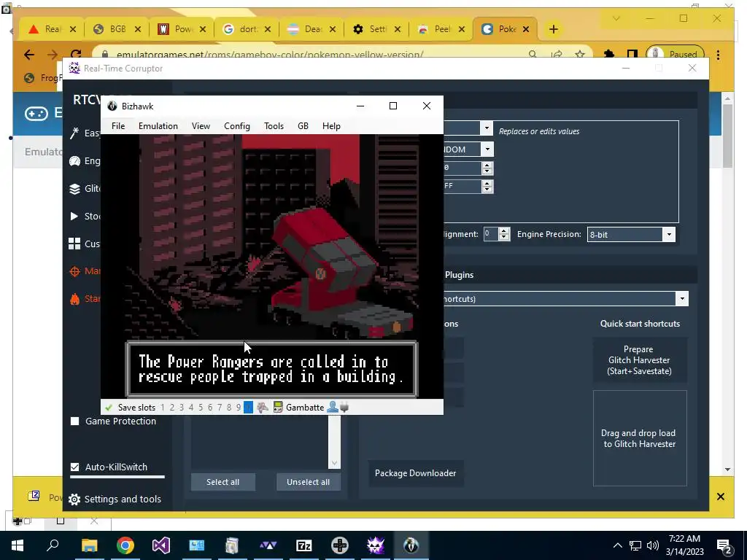Click the browser page vertical scrollbar thumb
747x560 pixels.
727,136
